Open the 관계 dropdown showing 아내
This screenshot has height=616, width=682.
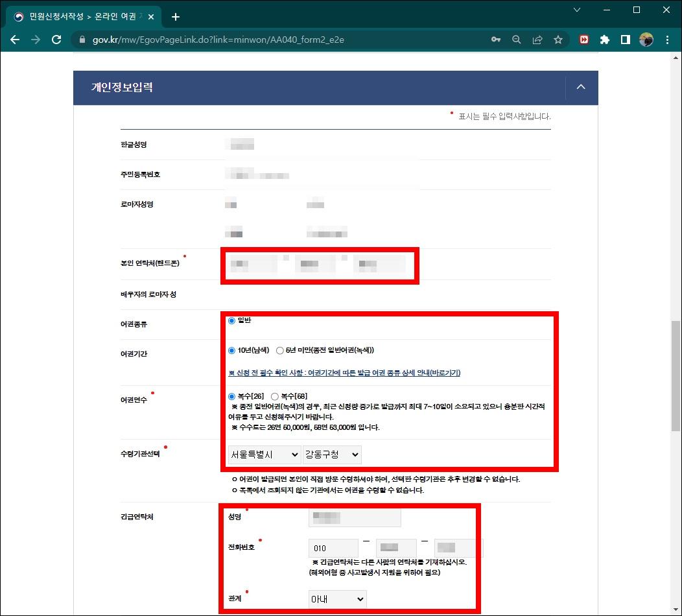coord(337,599)
